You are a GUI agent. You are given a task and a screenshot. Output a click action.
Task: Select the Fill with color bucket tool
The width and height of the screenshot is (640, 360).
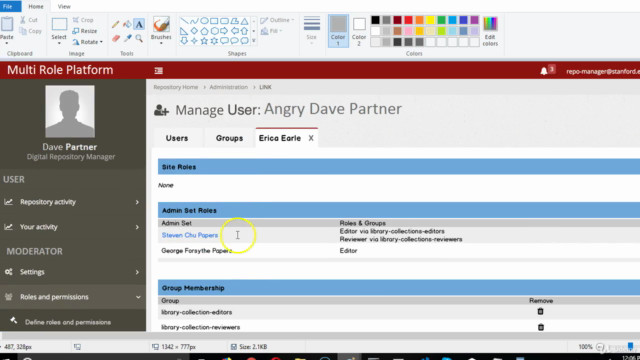click(127, 24)
